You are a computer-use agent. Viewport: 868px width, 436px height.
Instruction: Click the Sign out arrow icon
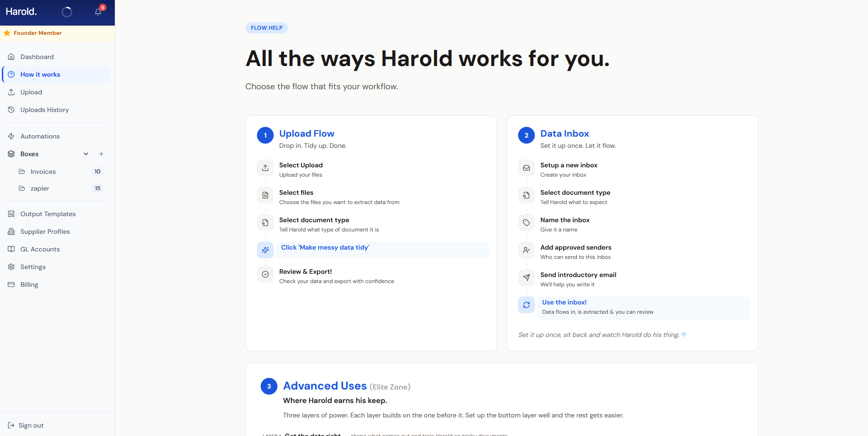[x=11, y=425]
